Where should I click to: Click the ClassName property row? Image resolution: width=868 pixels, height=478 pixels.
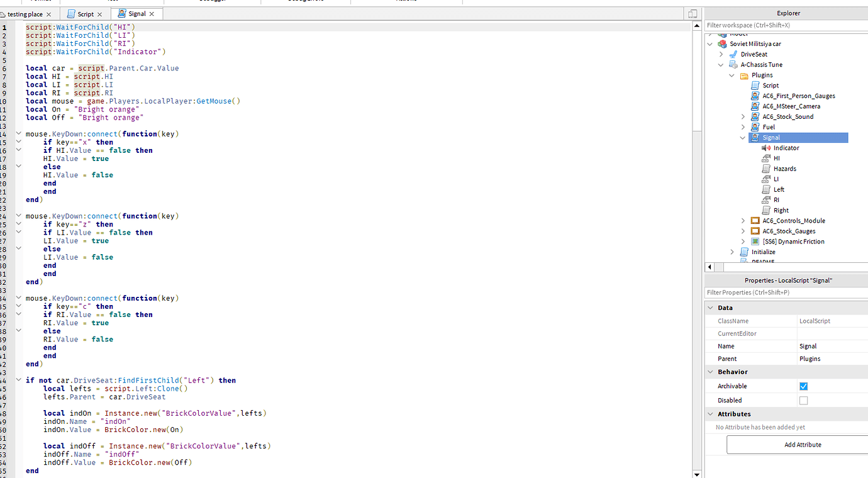coord(786,321)
